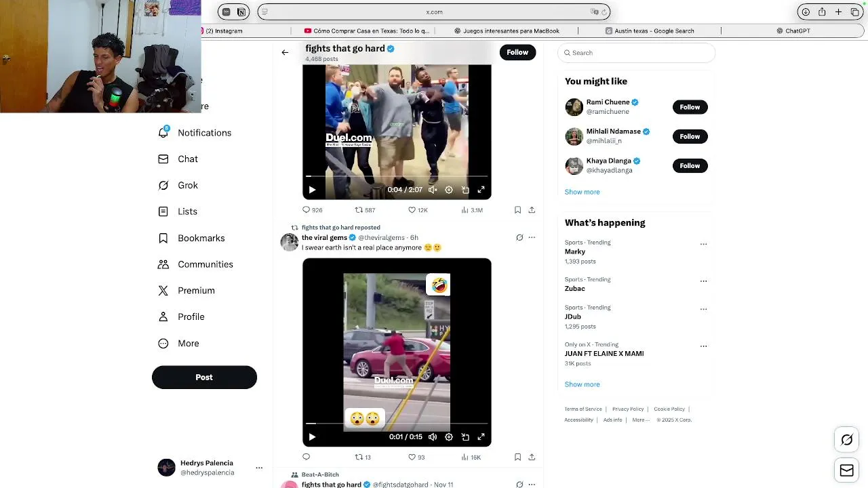Image resolution: width=868 pixels, height=488 pixels.
Task: Open more options on viral gems post
Action: pyautogui.click(x=532, y=237)
